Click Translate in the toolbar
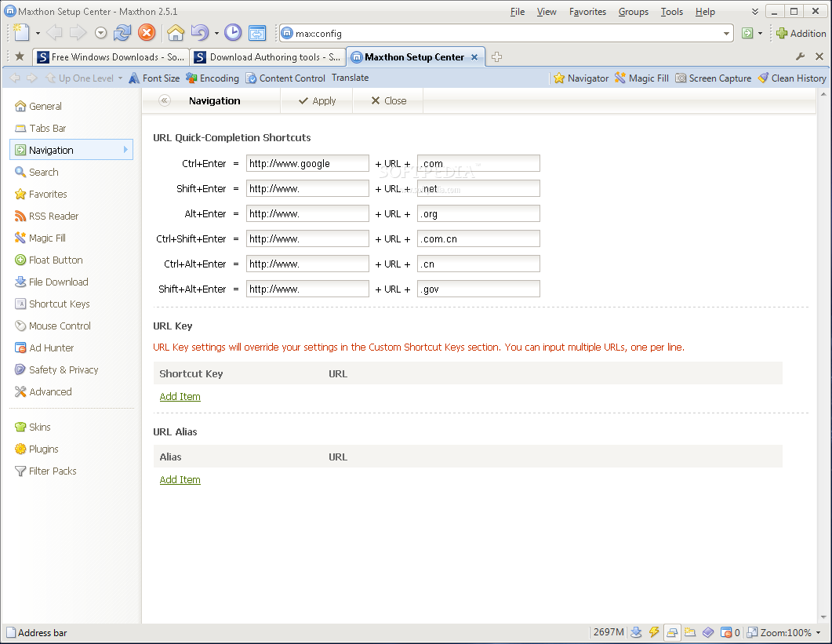Viewport: 832px width, 644px height. tap(351, 78)
